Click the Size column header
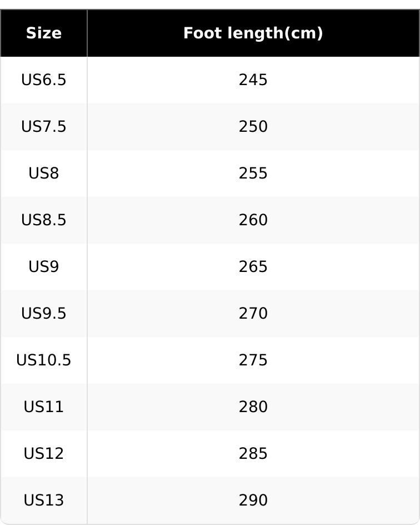 pyautogui.click(x=43, y=33)
